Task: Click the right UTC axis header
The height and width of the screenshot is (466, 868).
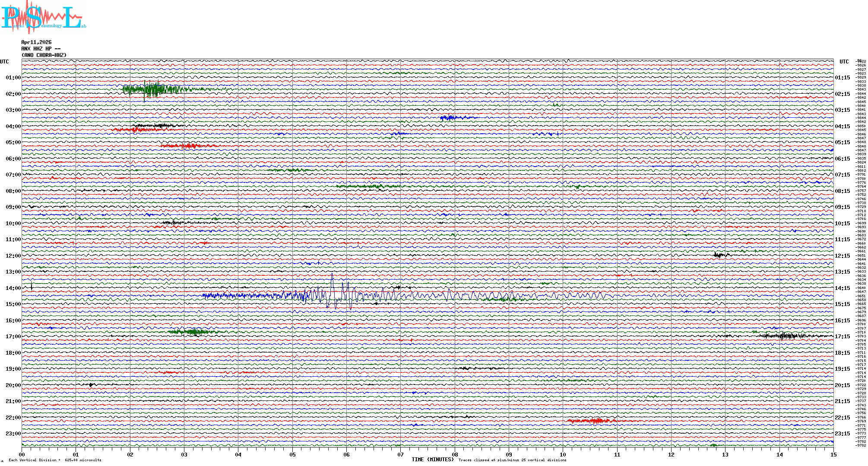Action: (x=844, y=62)
